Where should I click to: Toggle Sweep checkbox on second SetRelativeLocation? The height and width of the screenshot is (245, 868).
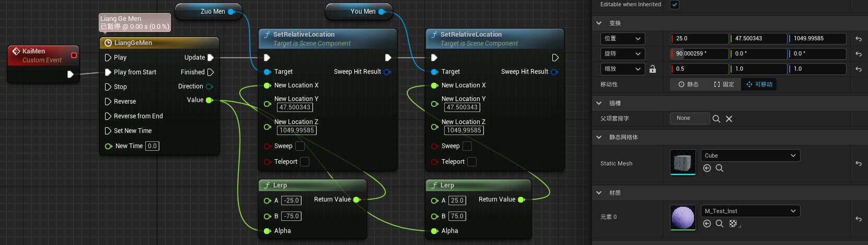[467, 146]
